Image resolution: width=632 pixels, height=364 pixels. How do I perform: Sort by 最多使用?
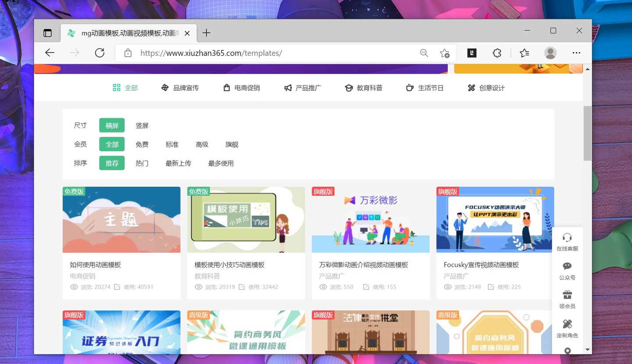point(221,163)
